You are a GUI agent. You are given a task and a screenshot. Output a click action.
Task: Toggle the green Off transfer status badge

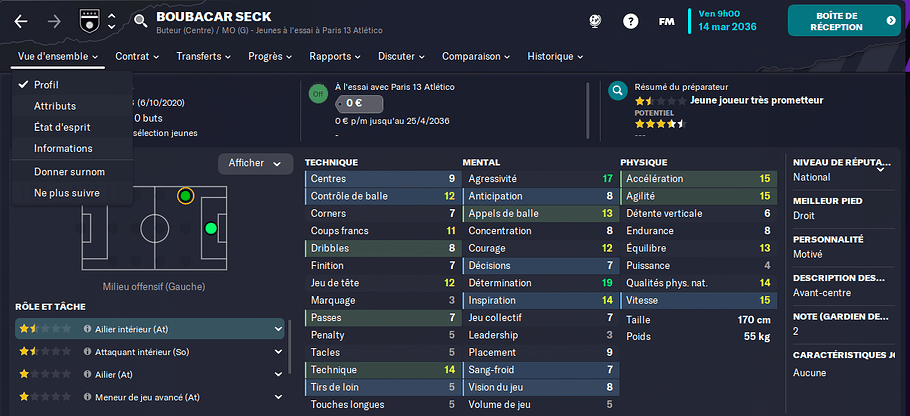click(317, 93)
